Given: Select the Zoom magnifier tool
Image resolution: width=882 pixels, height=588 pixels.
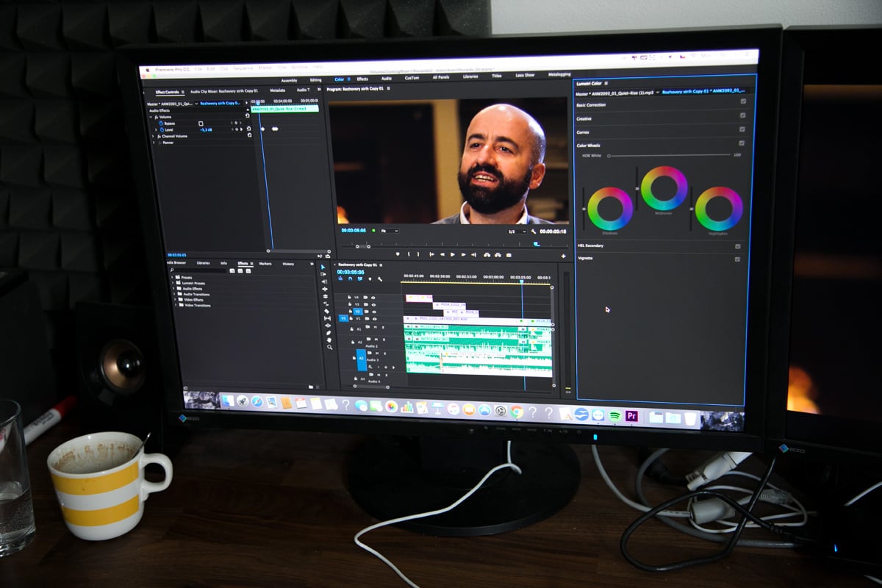Looking at the screenshot, I should (330, 347).
